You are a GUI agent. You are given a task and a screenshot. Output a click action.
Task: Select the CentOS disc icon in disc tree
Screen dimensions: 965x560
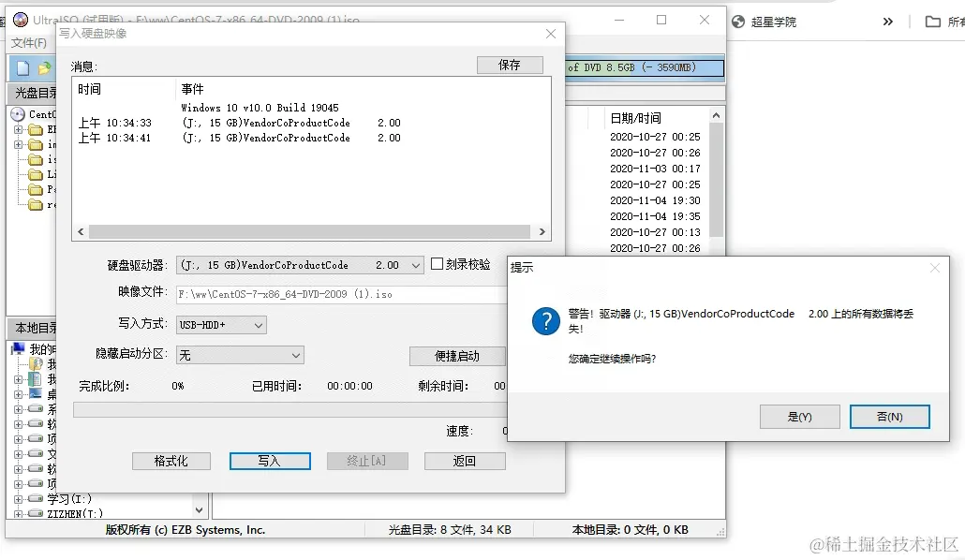tap(18, 114)
